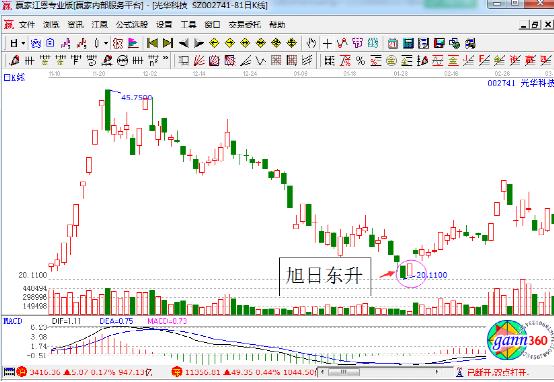Toggle the K线 checkbox label at chart corner
The width and height of the screenshot is (554, 382).
[14, 77]
